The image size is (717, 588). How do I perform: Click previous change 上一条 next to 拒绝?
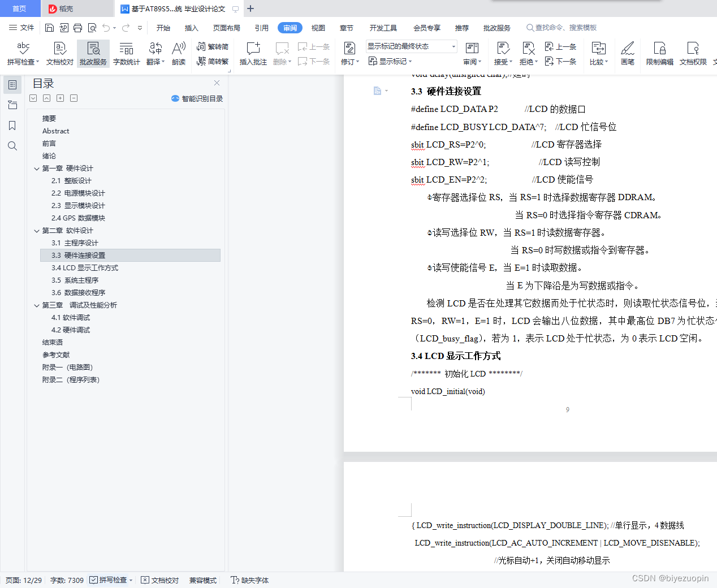[560, 47]
